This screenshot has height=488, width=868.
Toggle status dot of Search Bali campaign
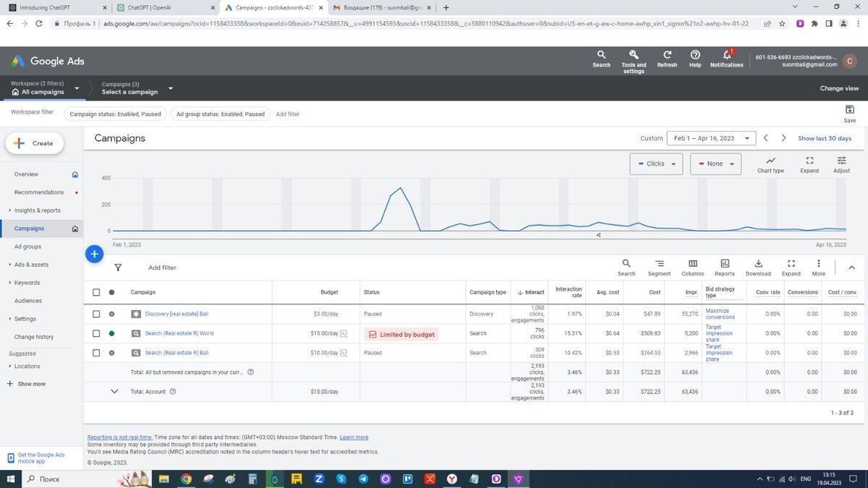click(111, 353)
